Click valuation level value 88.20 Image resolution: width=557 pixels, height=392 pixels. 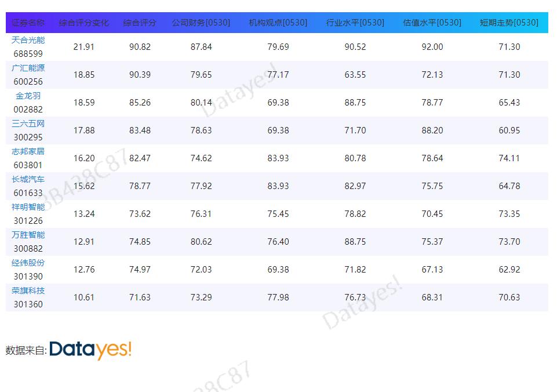point(432,130)
